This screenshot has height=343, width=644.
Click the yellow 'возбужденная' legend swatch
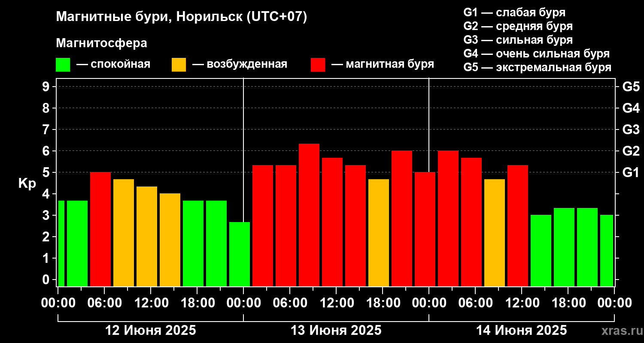coord(179,65)
